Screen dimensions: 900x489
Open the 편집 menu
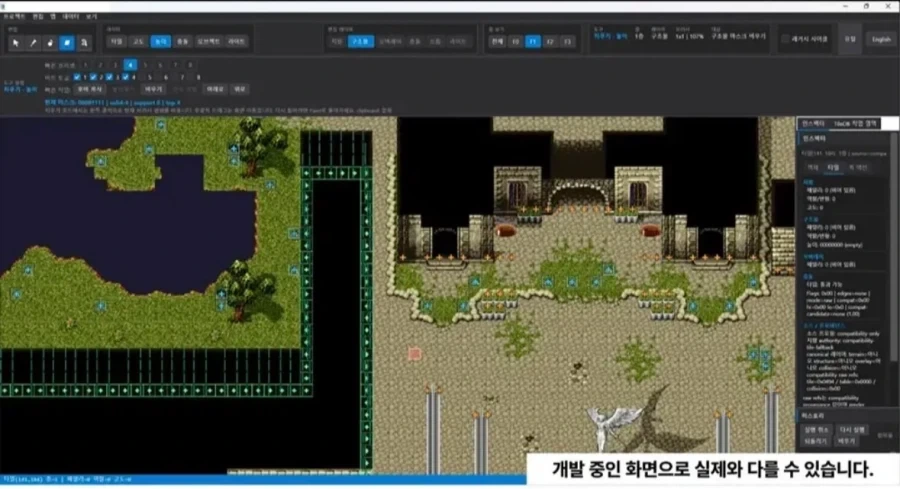pos(38,17)
